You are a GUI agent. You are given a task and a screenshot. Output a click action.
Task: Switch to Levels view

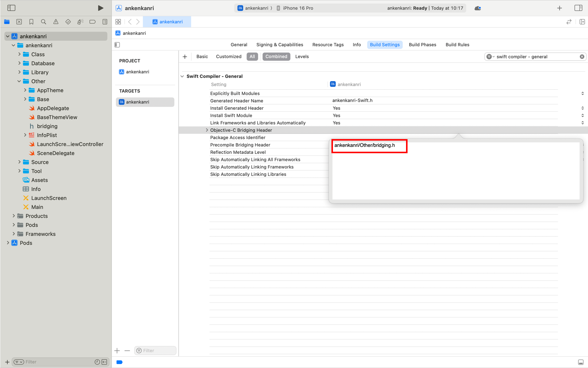point(302,56)
